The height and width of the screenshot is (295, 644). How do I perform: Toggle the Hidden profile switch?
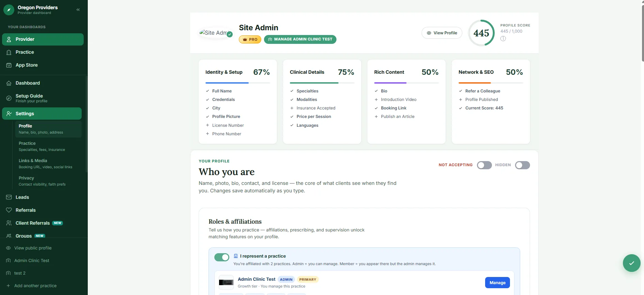(522, 165)
